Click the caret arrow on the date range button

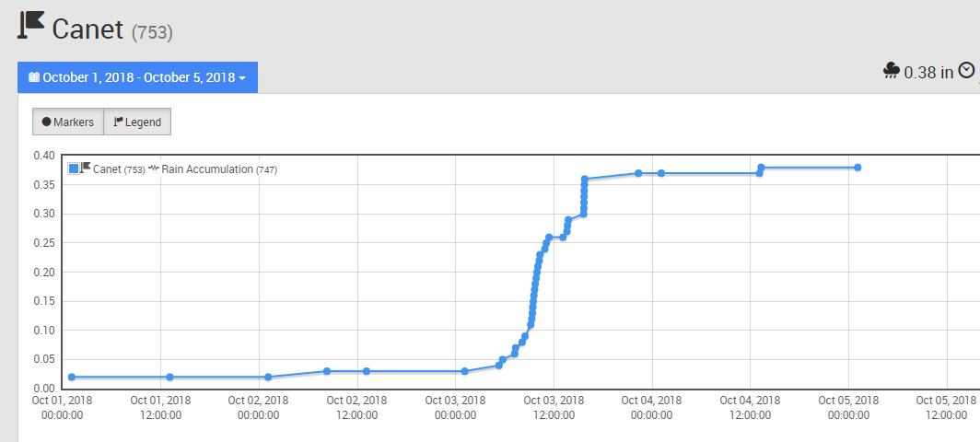[x=242, y=78]
